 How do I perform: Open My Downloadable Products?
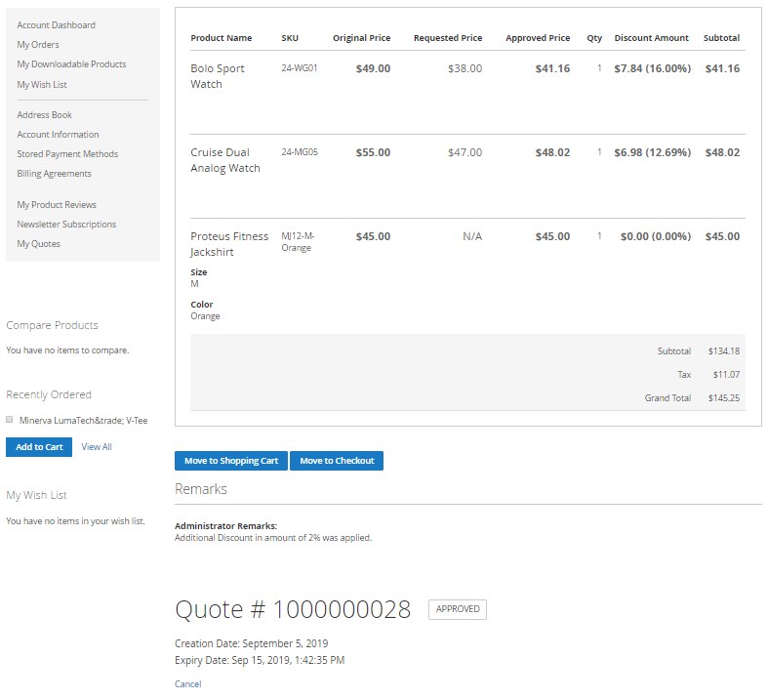[71, 64]
